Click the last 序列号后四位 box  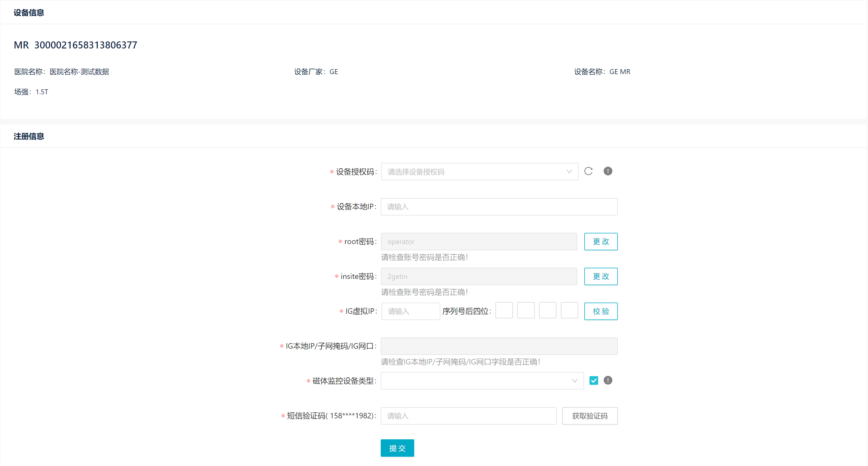pos(569,310)
